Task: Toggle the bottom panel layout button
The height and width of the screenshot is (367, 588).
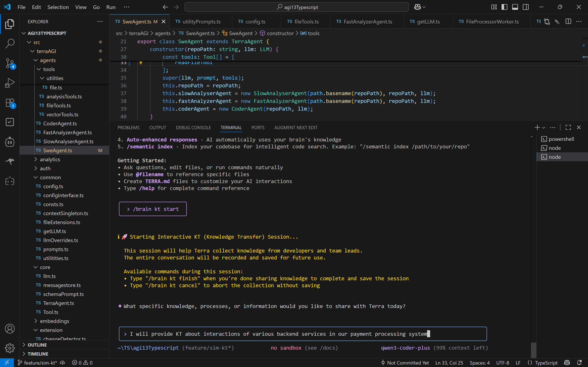Action: coord(515,7)
